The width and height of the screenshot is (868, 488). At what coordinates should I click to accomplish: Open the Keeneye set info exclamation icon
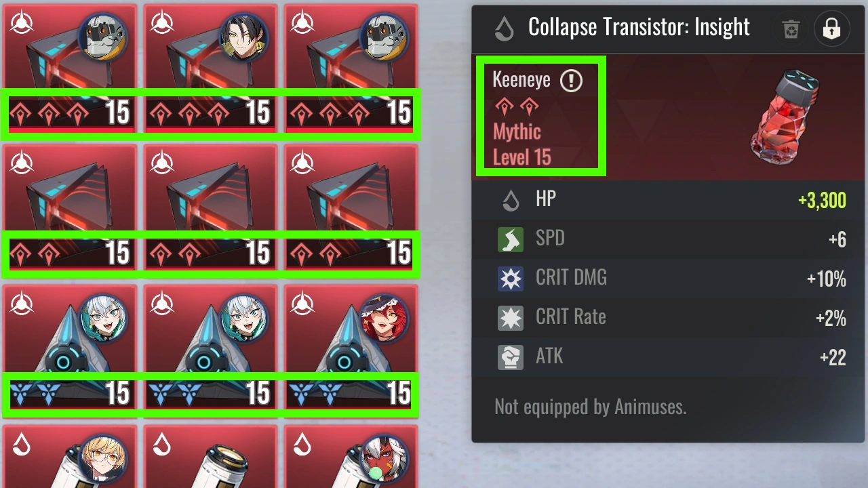571,81
